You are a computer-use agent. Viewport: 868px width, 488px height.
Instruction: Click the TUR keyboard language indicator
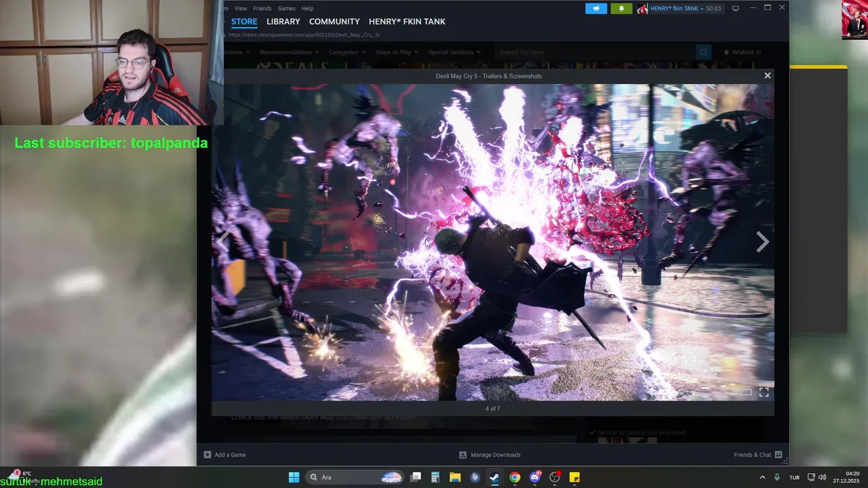coord(794,477)
